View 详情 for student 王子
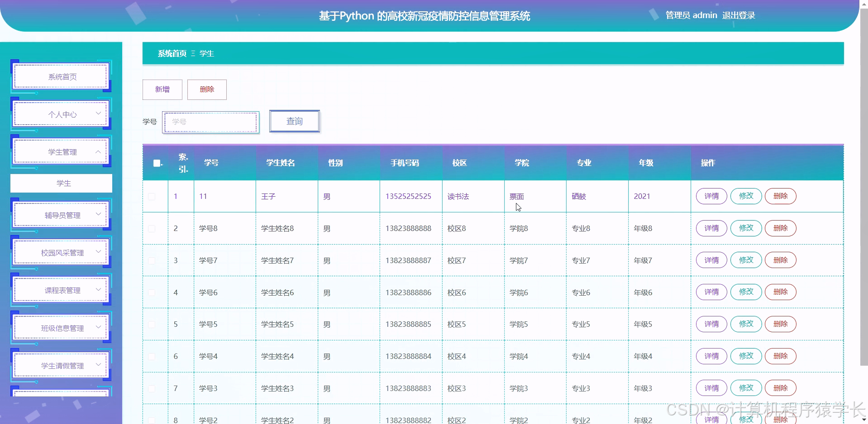 pos(711,196)
